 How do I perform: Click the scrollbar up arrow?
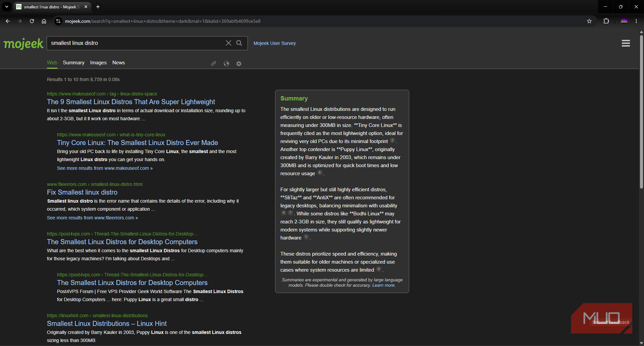click(x=641, y=32)
